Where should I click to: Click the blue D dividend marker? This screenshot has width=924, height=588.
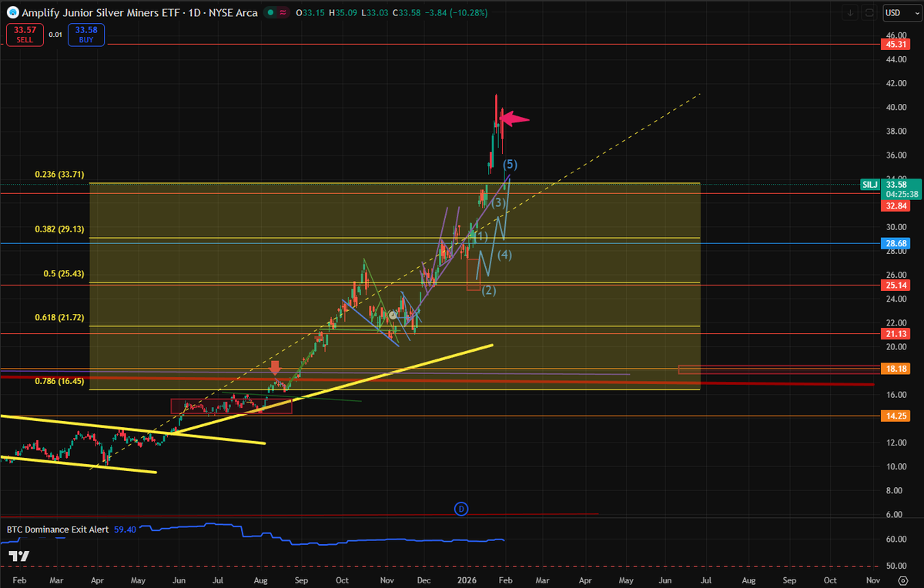(461, 509)
